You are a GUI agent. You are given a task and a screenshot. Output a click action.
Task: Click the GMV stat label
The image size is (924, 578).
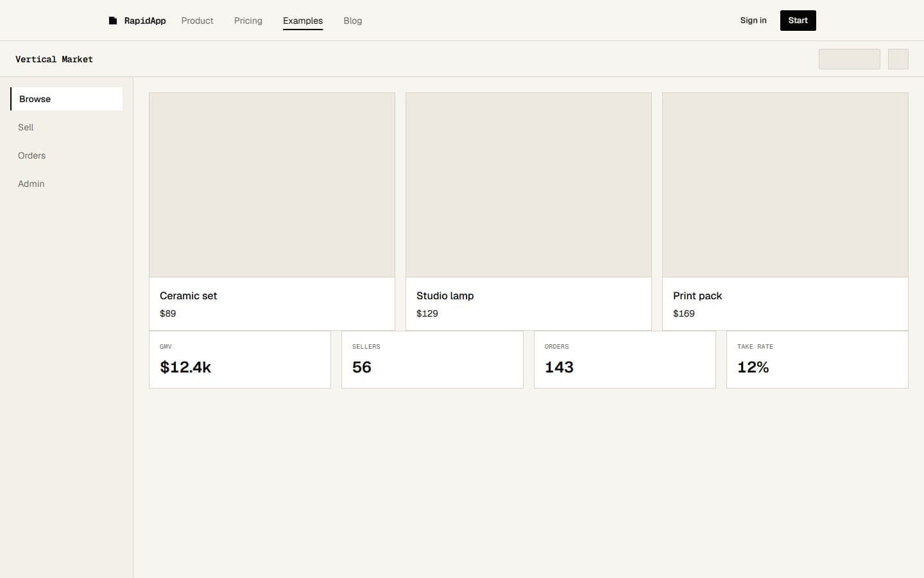(166, 347)
